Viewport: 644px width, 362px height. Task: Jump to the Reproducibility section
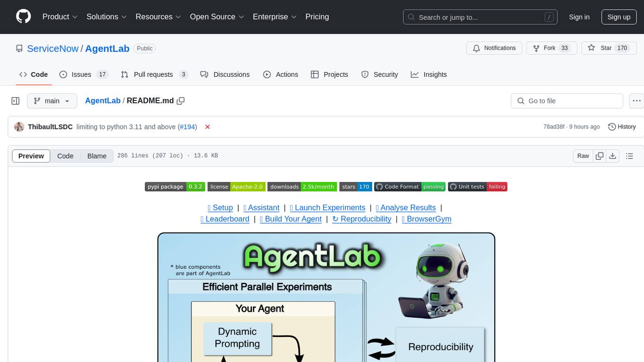point(362,219)
